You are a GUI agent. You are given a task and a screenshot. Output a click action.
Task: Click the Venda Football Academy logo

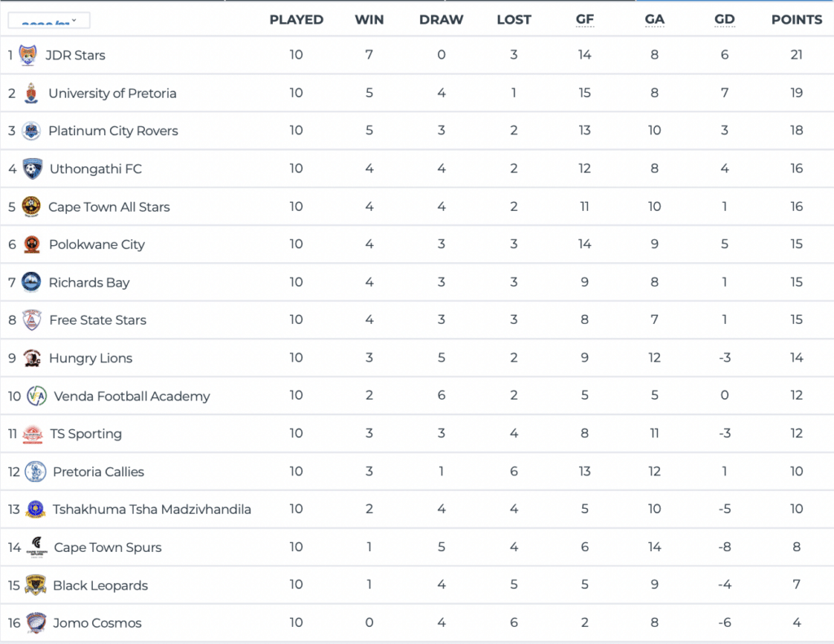[x=37, y=396]
